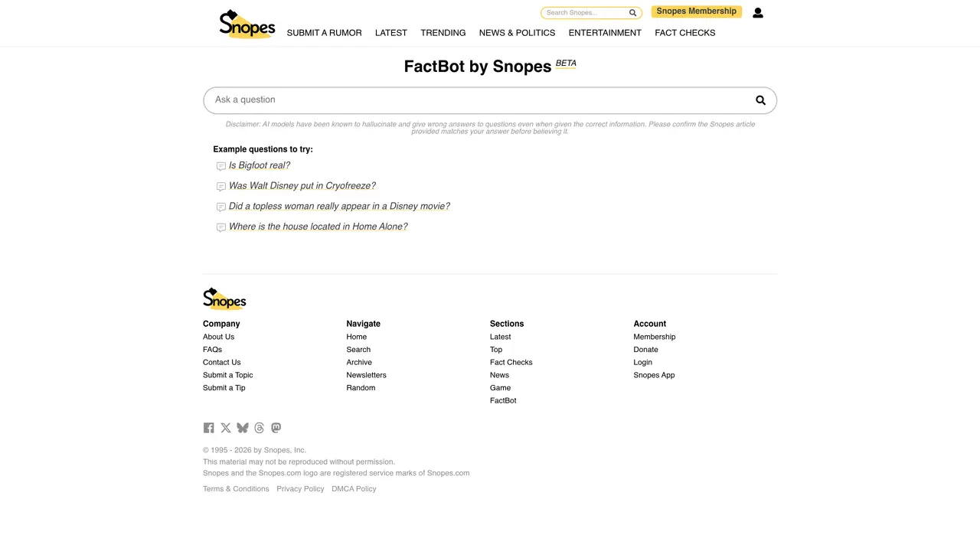The width and height of the screenshot is (980, 551).
Task: Open News & Politics section
Action: (x=518, y=33)
